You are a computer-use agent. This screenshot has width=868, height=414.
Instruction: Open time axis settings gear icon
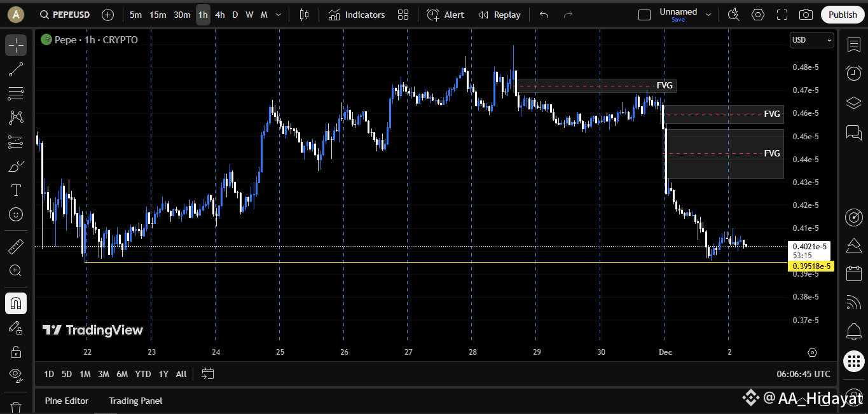pyautogui.click(x=812, y=352)
